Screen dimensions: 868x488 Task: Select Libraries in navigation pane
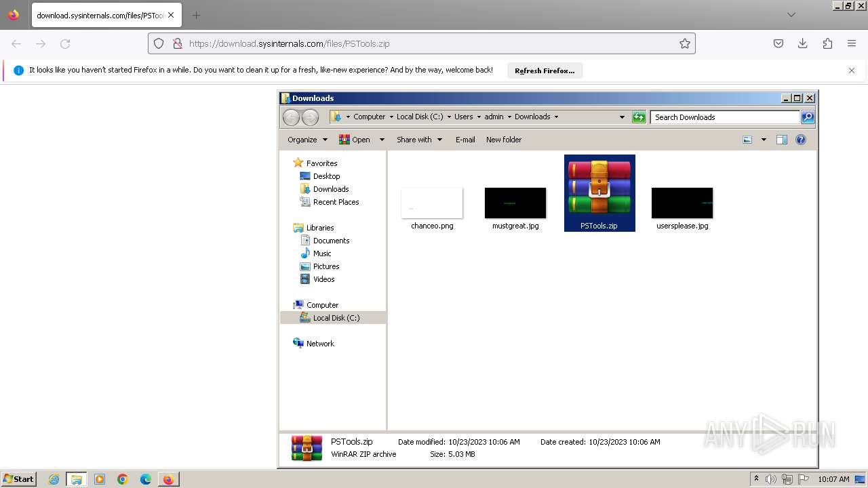coord(320,228)
